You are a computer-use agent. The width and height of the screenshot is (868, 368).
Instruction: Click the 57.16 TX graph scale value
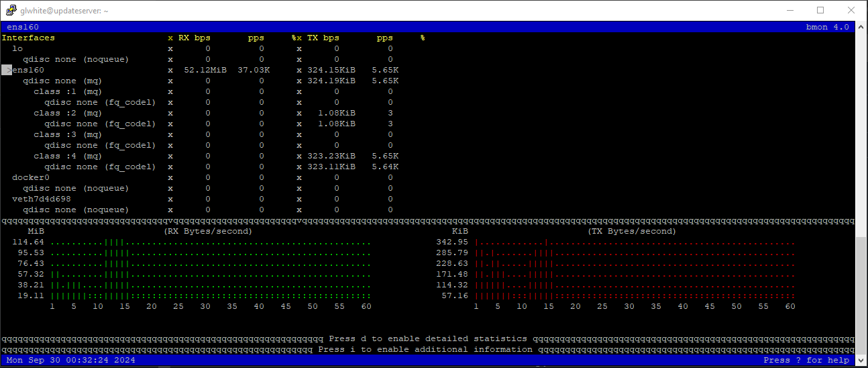(x=455, y=295)
